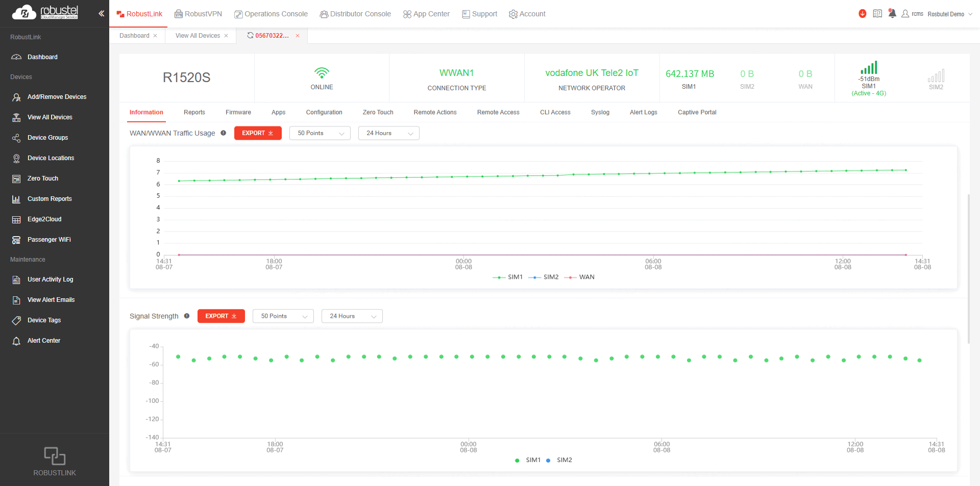The width and height of the screenshot is (980, 486).
Task: Export the WAN/WWAN traffic usage data
Action: (258, 133)
